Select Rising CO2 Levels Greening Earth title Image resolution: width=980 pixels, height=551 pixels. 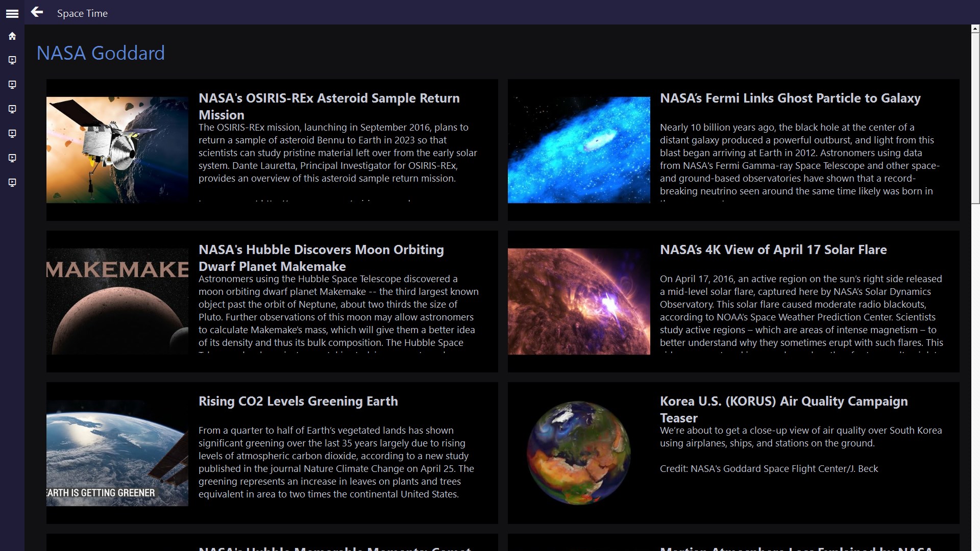[298, 402]
